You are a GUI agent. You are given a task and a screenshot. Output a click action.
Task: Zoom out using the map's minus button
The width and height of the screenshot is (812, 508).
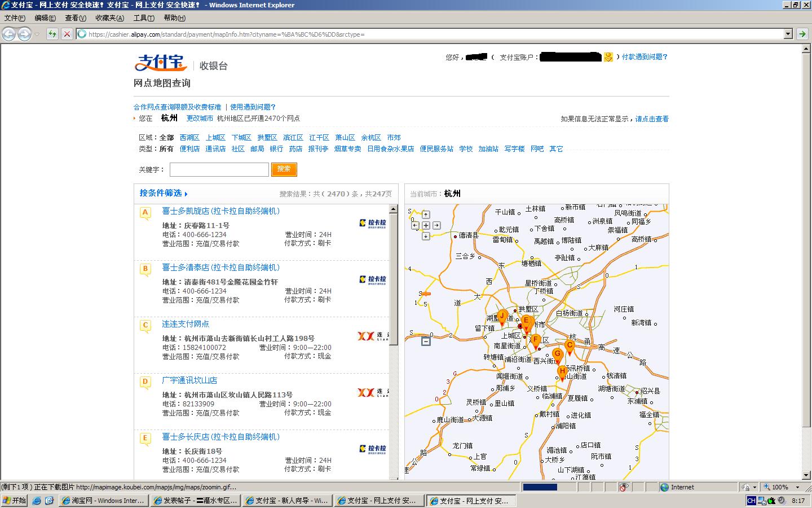click(425, 341)
